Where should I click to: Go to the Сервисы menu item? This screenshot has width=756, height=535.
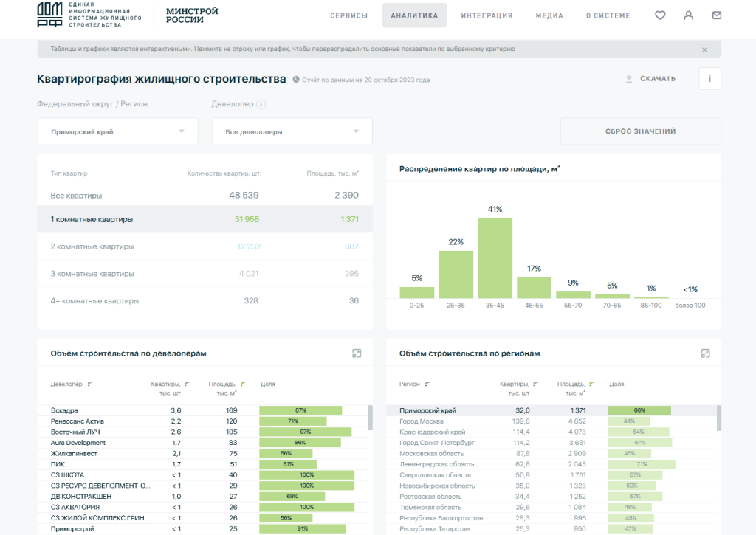click(348, 15)
